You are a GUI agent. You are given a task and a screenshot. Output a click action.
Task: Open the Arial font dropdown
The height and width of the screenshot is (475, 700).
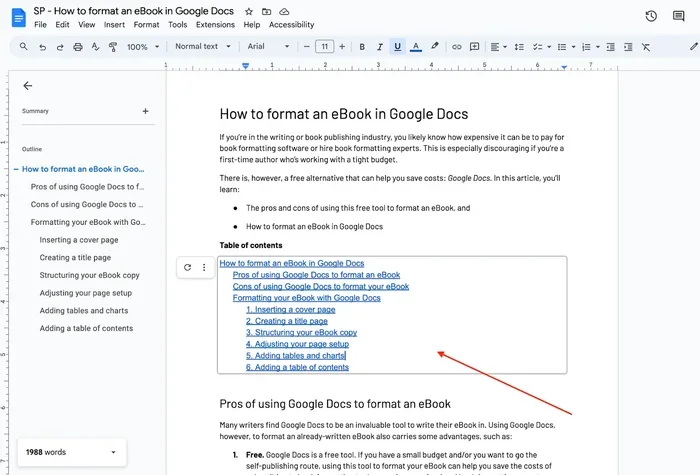pos(268,46)
